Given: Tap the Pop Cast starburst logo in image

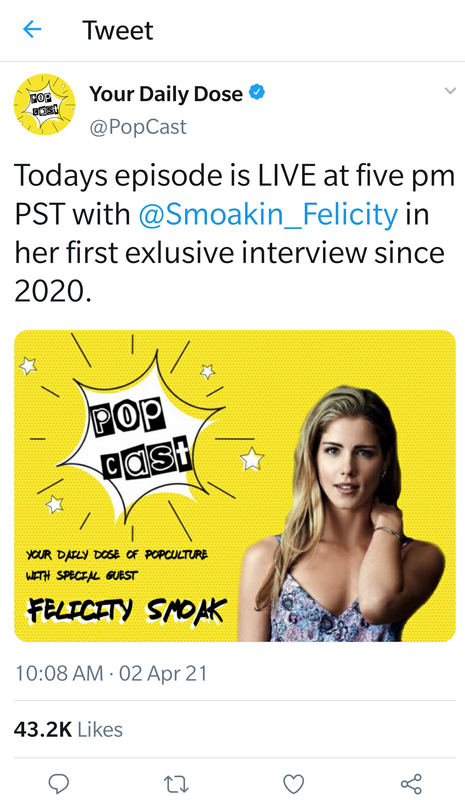Looking at the screenshot, I should pyautogui.click(x=138, y=441).
